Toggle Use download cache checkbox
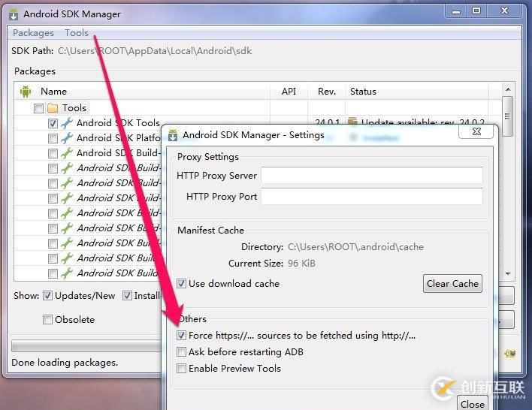532x410 pixels. [181, 284]
